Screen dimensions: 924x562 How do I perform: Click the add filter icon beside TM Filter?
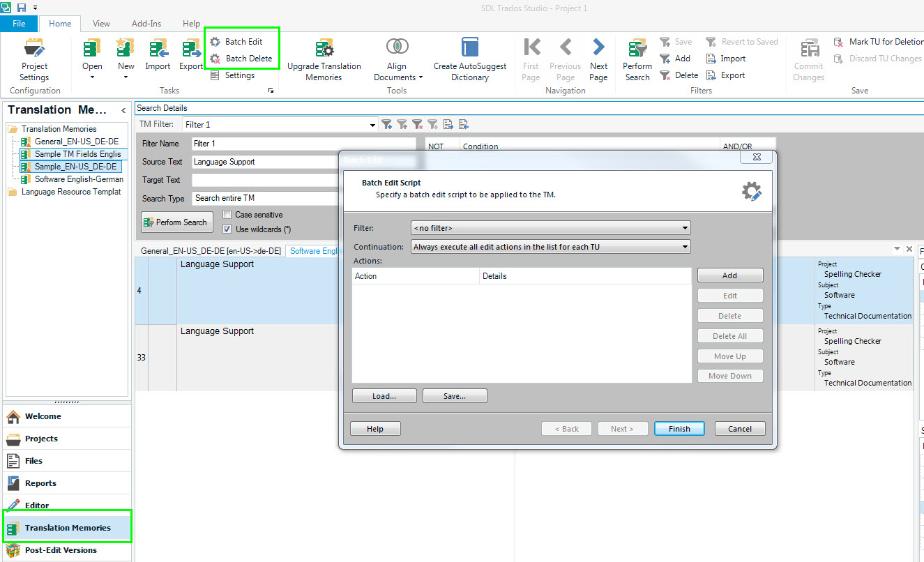[x=386, y=124]
